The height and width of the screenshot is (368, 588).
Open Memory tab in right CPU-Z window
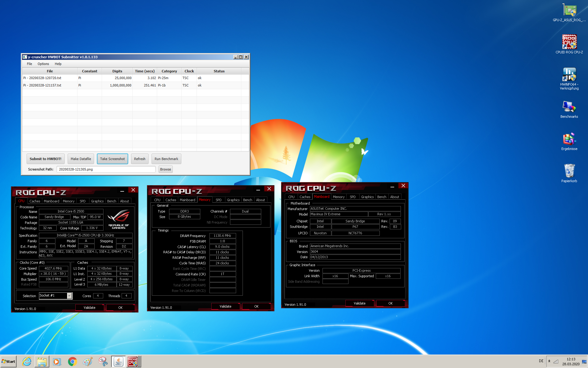tap(339, 197)
